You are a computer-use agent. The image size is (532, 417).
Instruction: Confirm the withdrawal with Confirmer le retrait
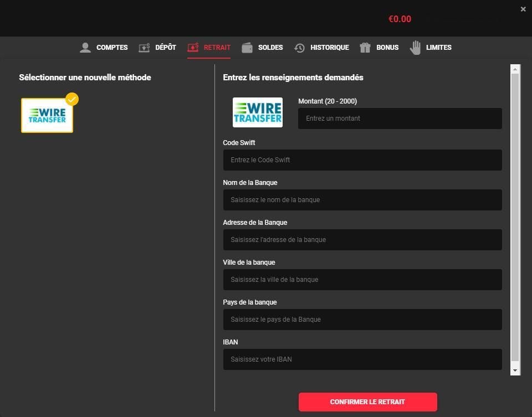(x=368, y=401)
